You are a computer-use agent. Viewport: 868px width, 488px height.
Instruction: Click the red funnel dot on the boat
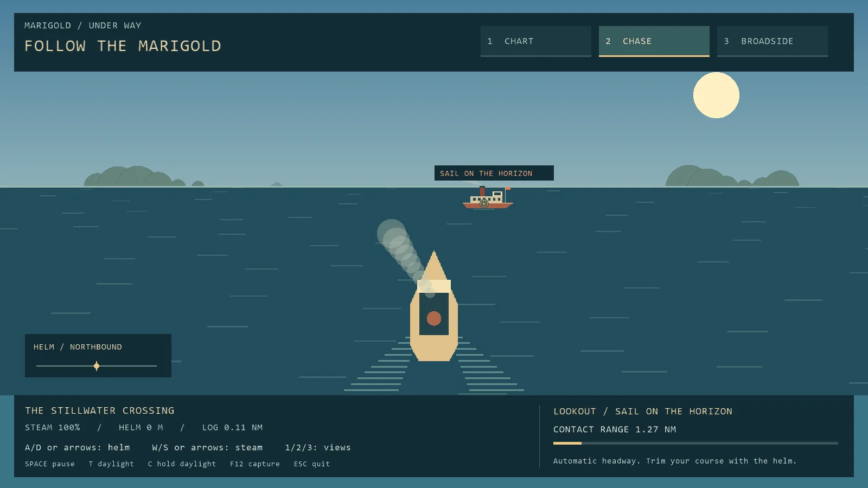(434, 318)
